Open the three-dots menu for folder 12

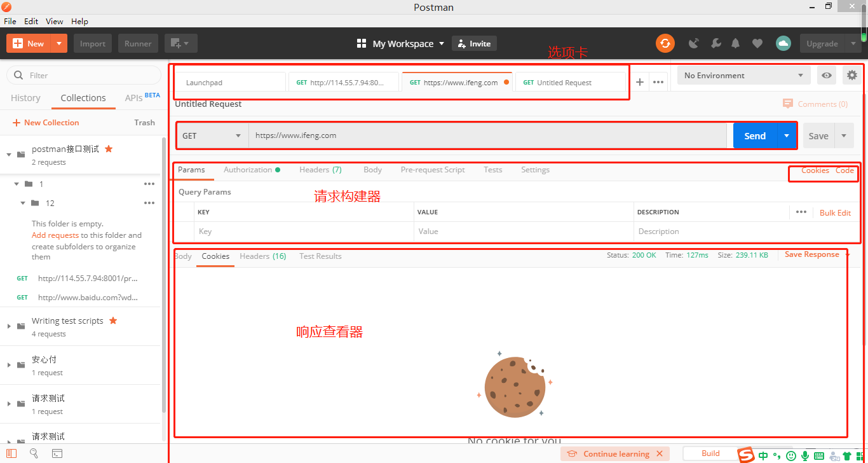tap(149, 203)
